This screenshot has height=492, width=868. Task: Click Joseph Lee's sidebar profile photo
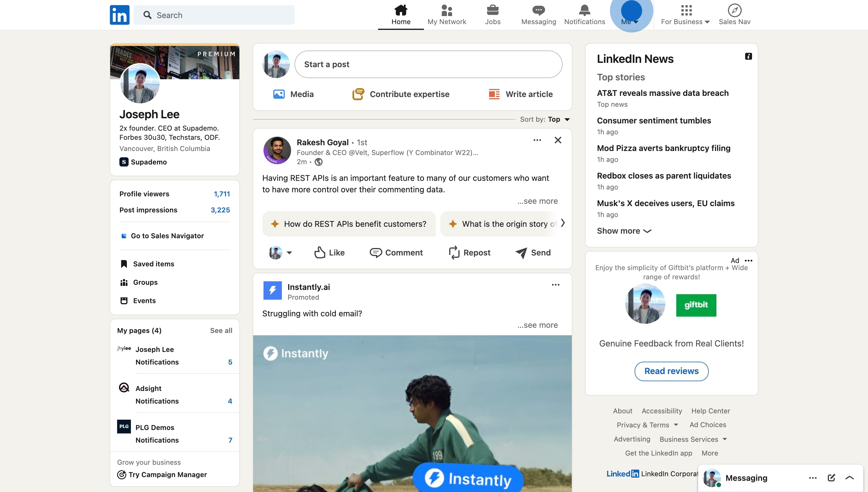pyautogui.click(x=140, y=83)
